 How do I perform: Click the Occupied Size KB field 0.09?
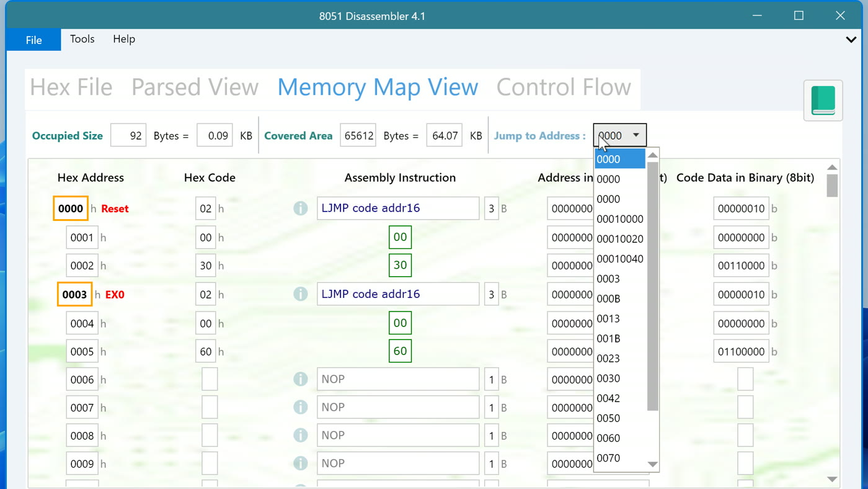point(215,135)
